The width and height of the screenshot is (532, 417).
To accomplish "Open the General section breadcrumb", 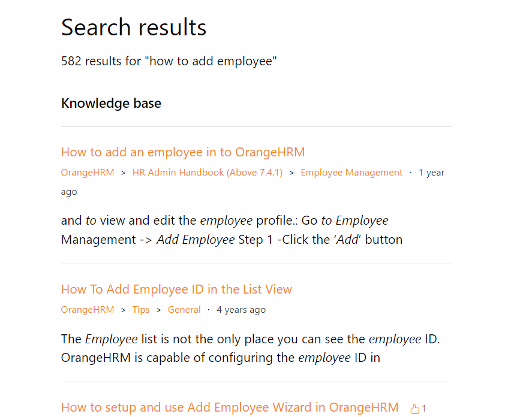I will click(184, 310).
